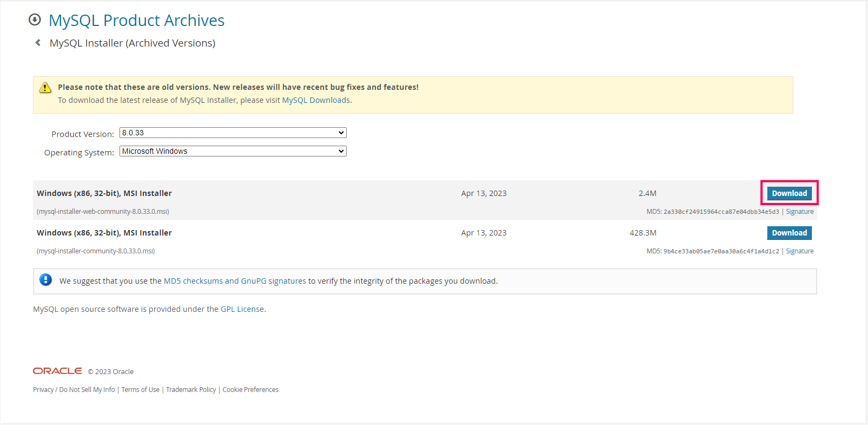This screenshot has width=868, height=425.
Task: Click the Operating System label
Action: (x=79, y=153)
